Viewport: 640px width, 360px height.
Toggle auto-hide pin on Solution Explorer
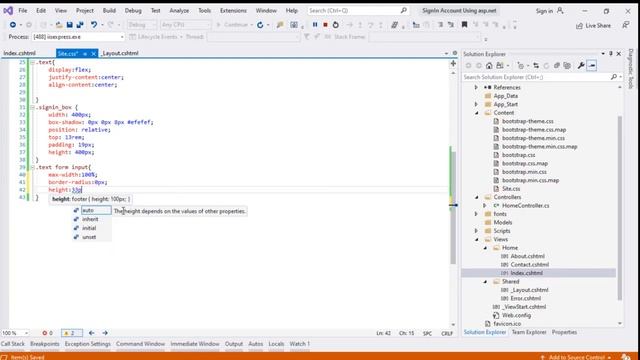[x=611, y=54]
